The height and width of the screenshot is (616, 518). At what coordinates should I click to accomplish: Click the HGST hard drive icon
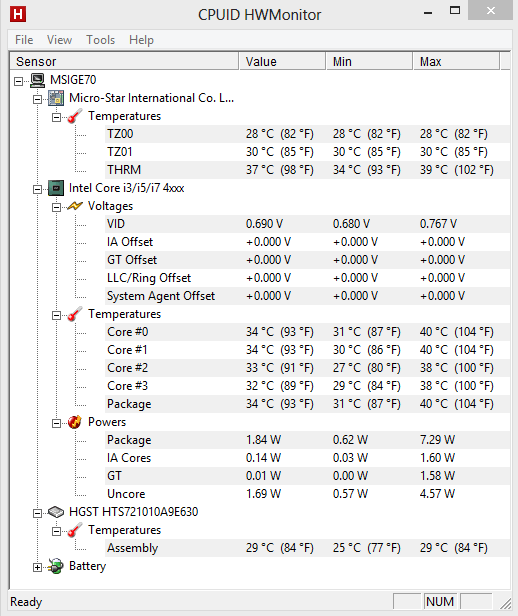coord(56,512)
